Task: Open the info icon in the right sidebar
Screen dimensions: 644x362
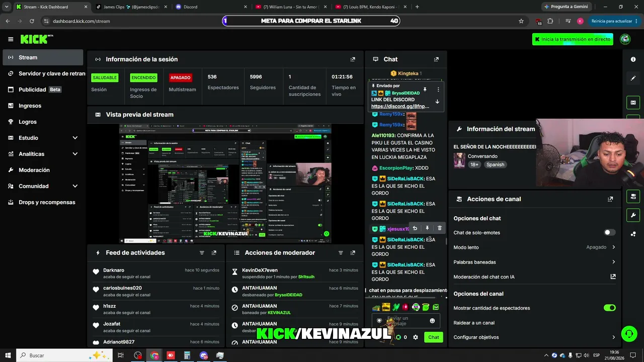Action: (633, 59)
